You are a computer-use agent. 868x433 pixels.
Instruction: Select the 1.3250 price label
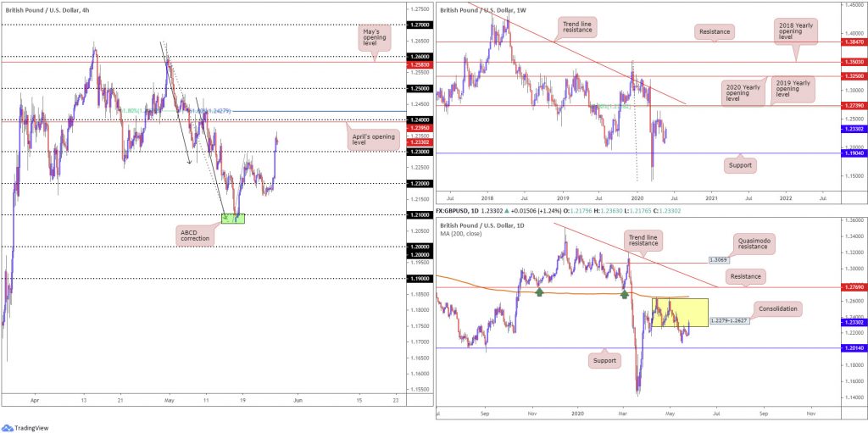click(853, 76)
